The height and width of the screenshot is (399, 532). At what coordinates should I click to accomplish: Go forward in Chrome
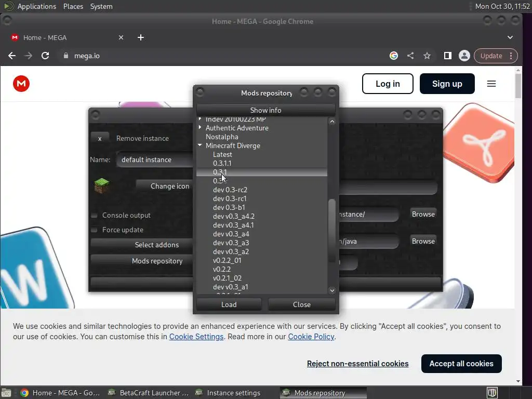click(29, 56)
